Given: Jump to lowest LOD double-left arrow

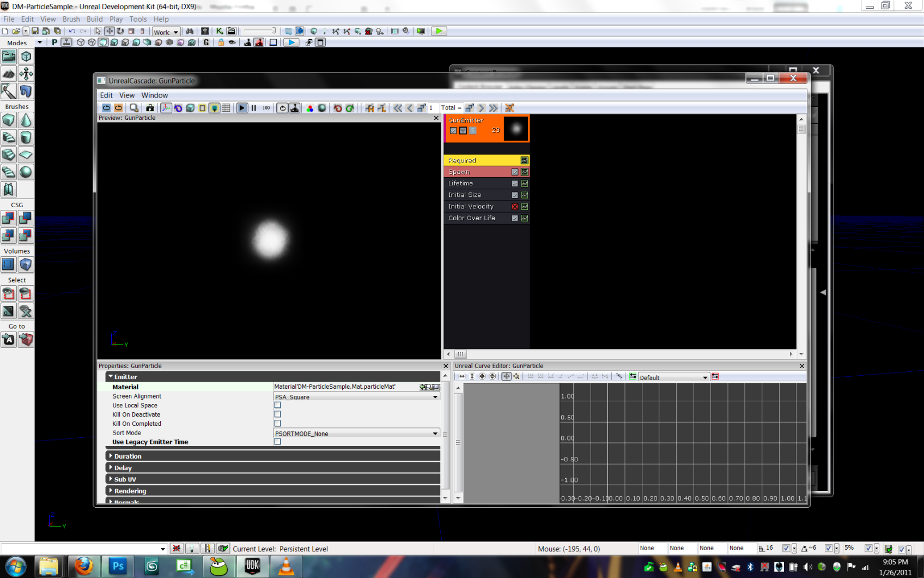Looking at the screenshot, I should [398, 108].
